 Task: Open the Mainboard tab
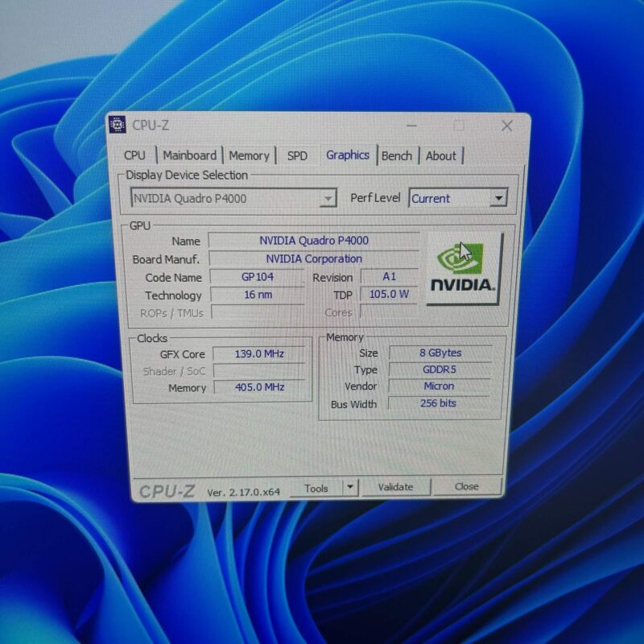click(190, 155)
